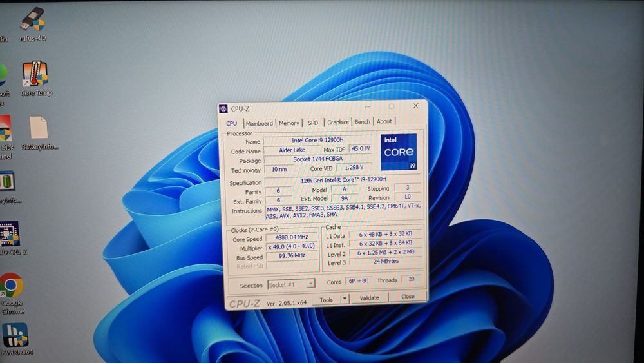Click the 6P + 8E cores value
The image size is (644, 363).
click(x=358, y=280)
